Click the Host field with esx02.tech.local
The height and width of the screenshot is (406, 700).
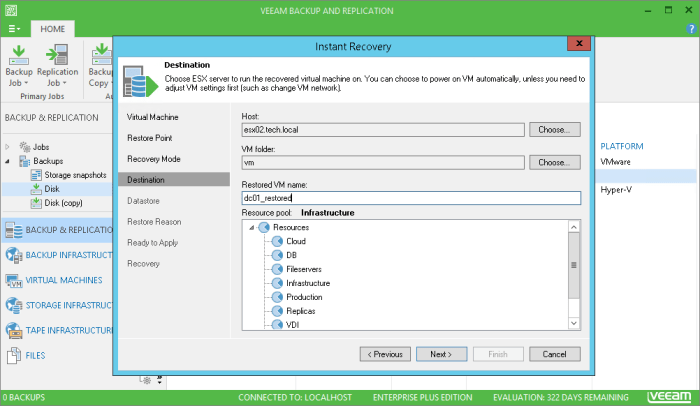(383, 130)
